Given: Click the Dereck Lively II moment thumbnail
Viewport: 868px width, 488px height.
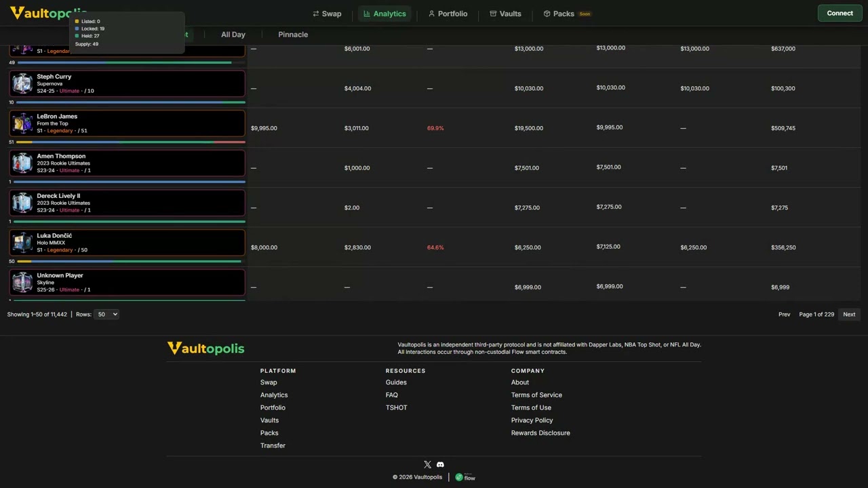Looking at the screenshot, I should 22,203.
